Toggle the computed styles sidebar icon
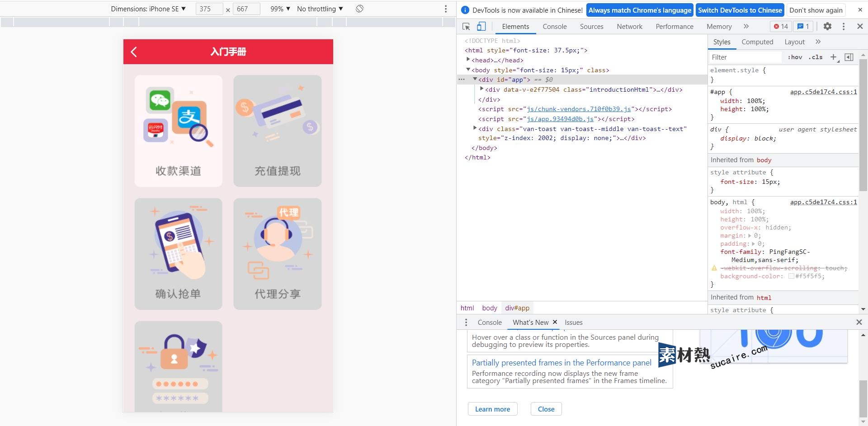Viewport: 868px width, 426px height. point(849,57)
